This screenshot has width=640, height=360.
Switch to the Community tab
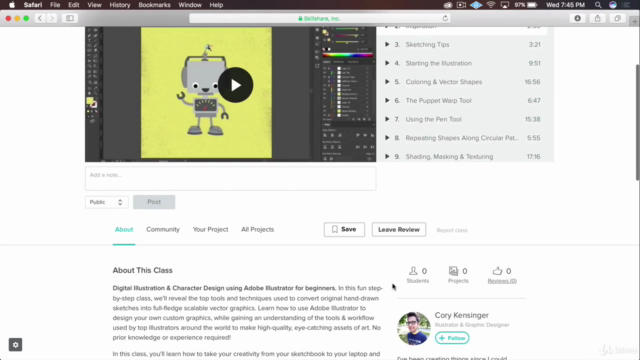[x=163, y=229]
